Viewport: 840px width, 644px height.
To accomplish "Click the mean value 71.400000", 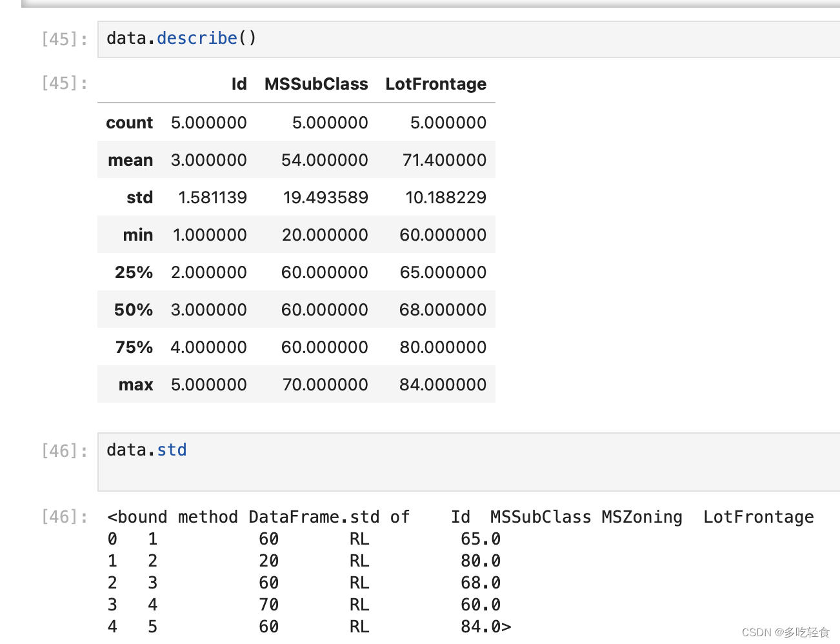I will pyautogui.click(x=445, y=160).
